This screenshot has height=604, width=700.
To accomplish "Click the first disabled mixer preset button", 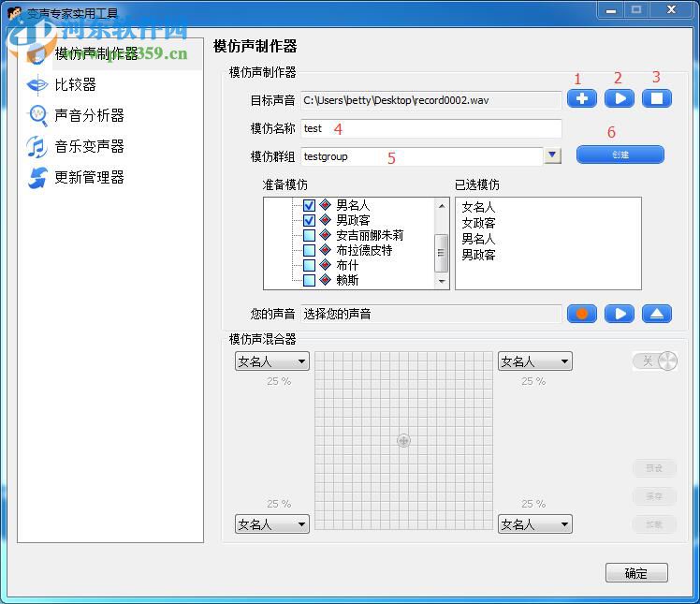I will (654, 468).
